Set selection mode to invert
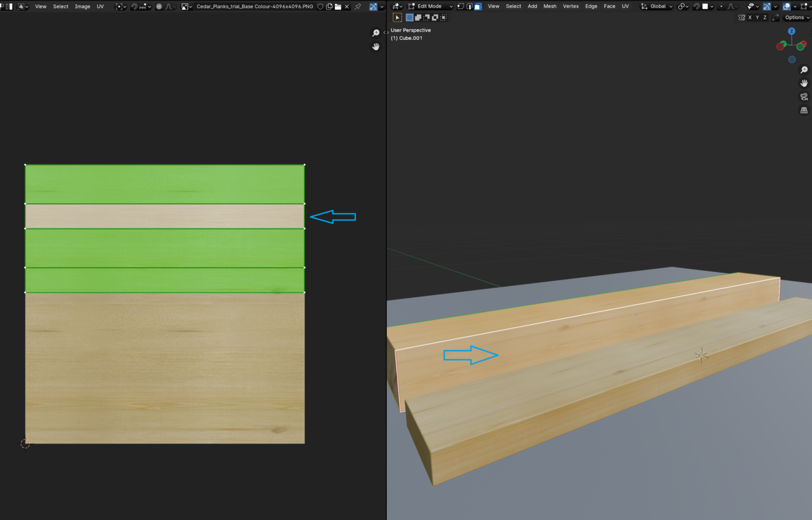Image resolution: width=812 pixels, height=520 pixels. pyautogui.click(x=435, y=18)
